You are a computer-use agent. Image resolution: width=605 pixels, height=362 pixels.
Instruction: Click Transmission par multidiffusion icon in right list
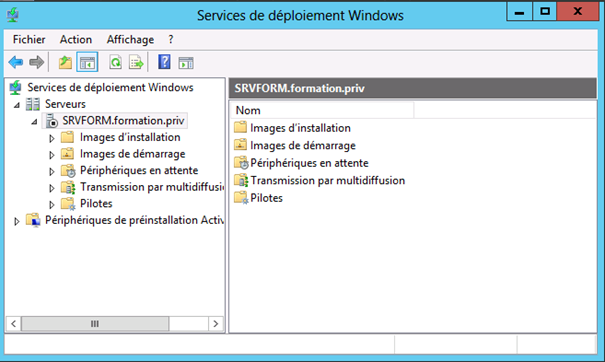(241, 180)
